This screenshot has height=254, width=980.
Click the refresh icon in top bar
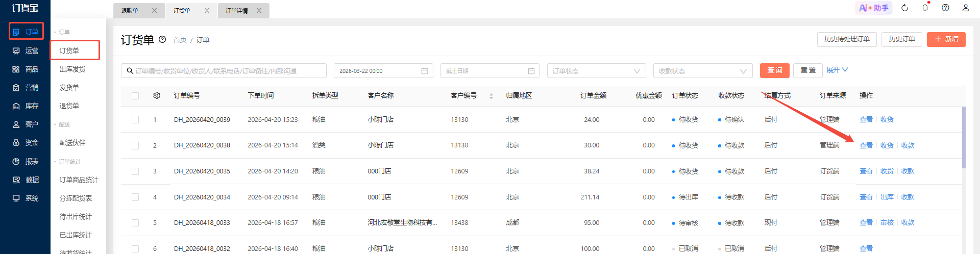pyautogui.click(x=904, y=8)
